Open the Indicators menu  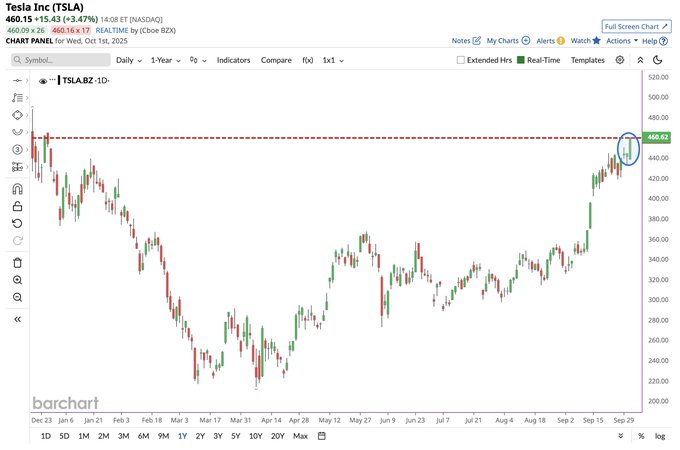point(233,60)
